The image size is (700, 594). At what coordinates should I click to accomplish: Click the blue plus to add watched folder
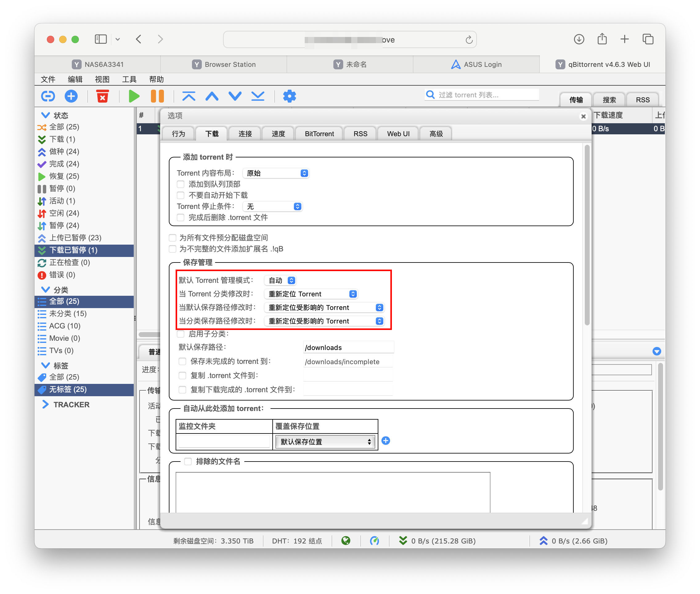click(x=386, y=441)
